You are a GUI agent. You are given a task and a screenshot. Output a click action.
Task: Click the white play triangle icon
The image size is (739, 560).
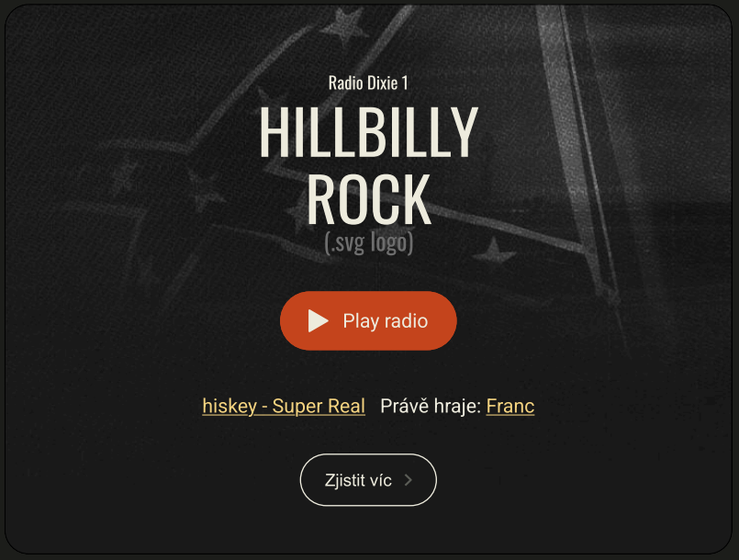tap(319, 320)
